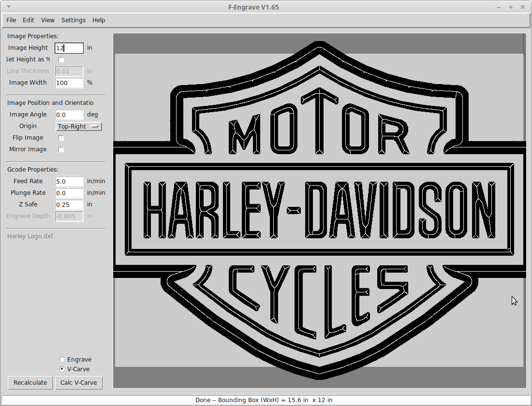Enable the Set Height as % checkbox
This screenshot has height=406, width=532.
coord(61,59)
